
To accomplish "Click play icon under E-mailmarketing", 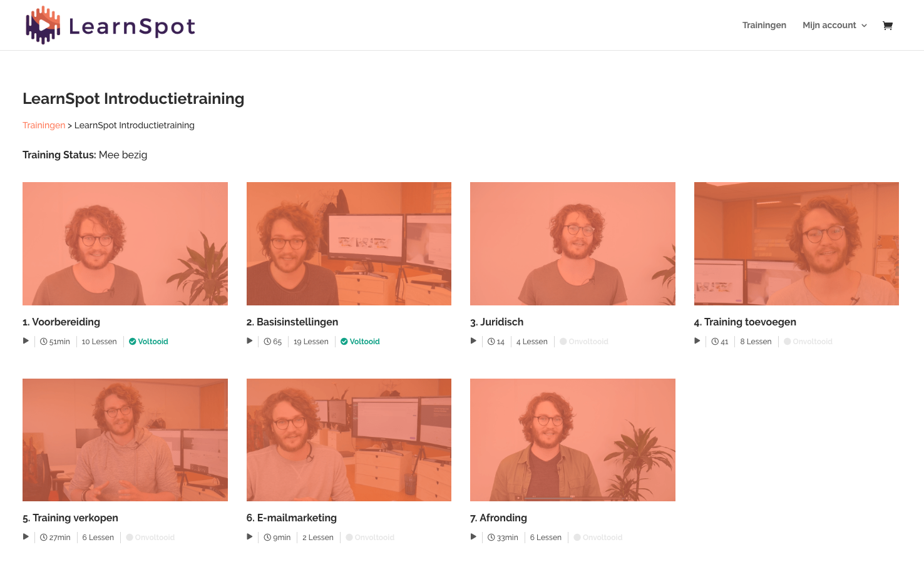I will click(x=250, y=537).
